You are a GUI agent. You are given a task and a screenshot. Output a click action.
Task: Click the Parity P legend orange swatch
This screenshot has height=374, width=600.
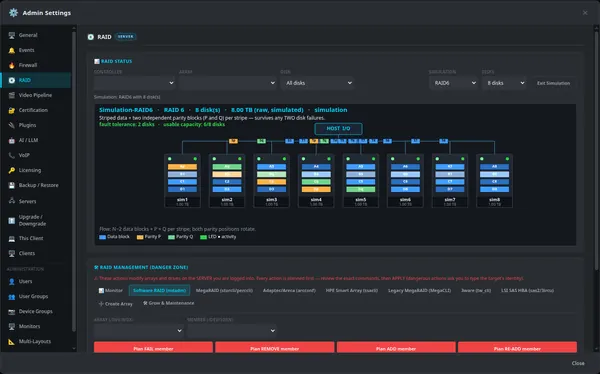[x=140, y=237]
